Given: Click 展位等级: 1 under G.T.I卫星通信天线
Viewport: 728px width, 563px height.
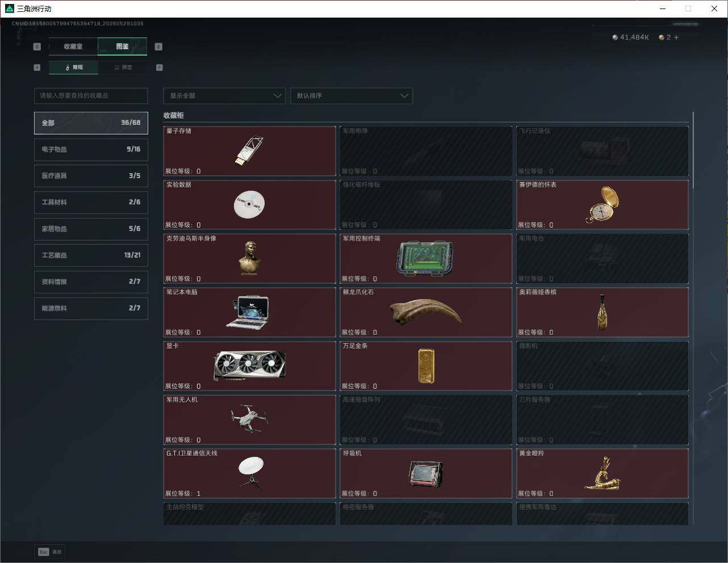Looking at the screenshot, I should tap(183, 493).
